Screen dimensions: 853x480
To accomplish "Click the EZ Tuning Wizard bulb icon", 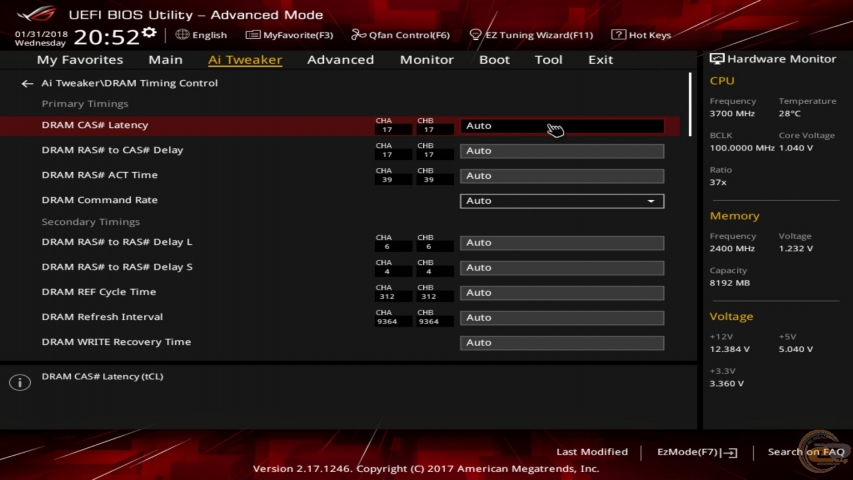I will [x=475, y=35].
